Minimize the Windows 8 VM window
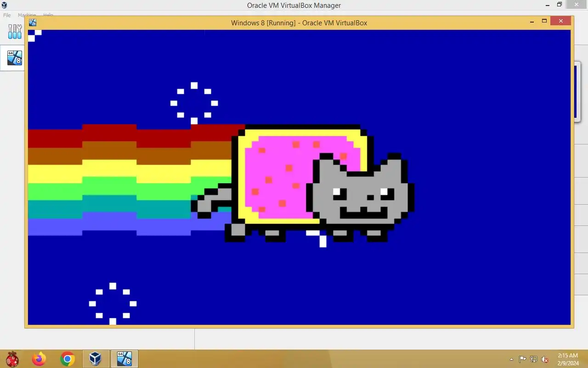The height and width of the screenshot is (368, 588). pyautogui.click(x=531, y=22)
